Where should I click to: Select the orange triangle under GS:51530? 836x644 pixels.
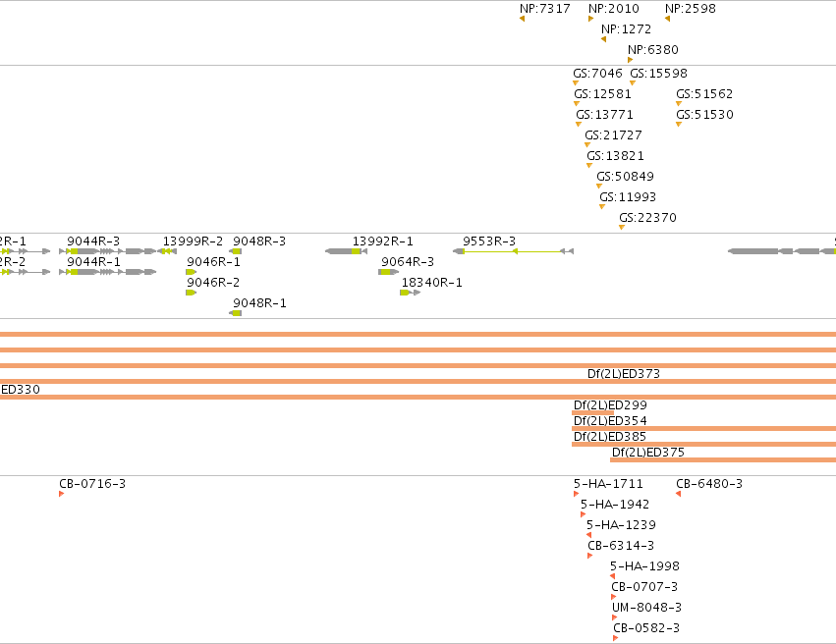679,124
